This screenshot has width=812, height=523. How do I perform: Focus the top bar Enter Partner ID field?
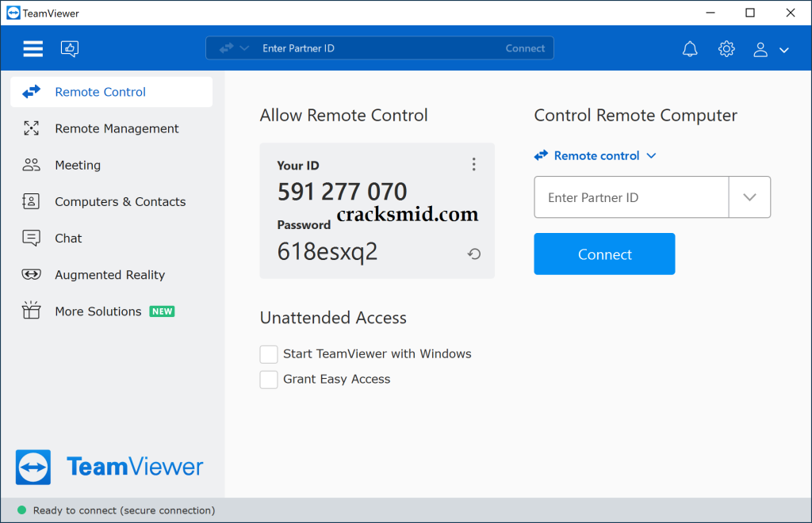[x=380, y=48]
